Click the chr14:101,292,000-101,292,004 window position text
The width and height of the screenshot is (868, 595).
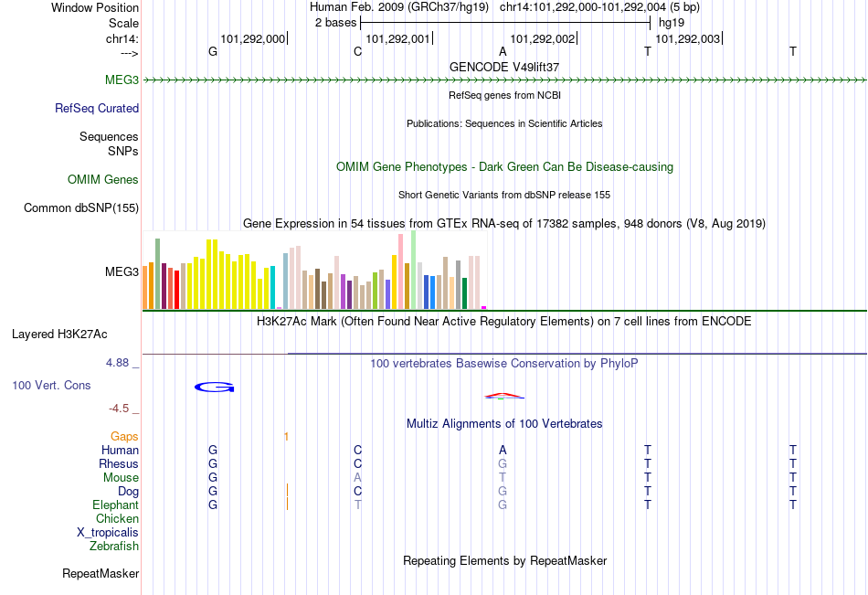(599, 7)
